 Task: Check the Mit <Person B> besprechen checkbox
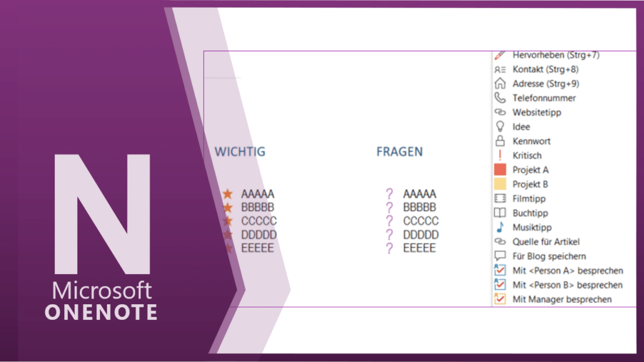500,285
